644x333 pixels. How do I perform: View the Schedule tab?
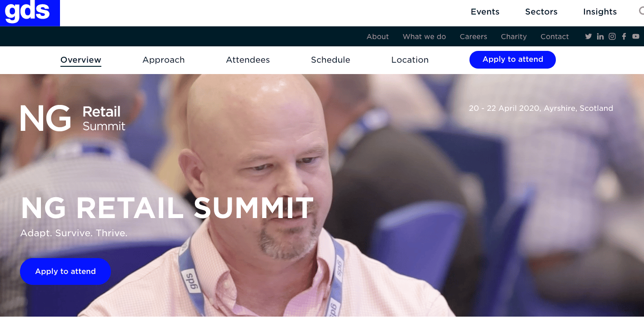pos(330,60)
